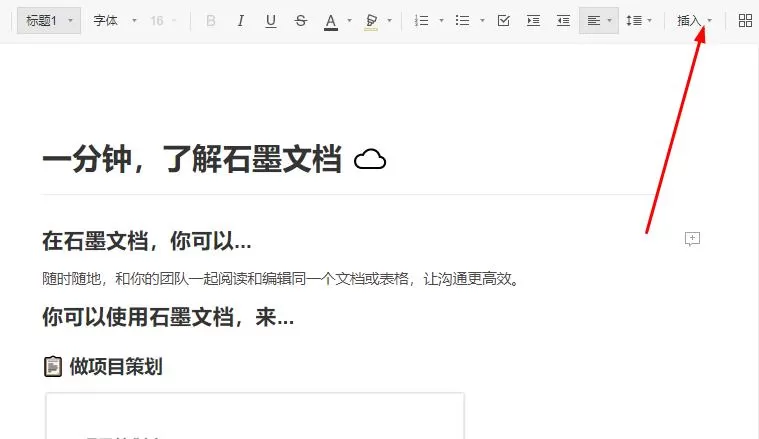Toggle strikethrough formatting
Screen dimensions: 759x439
pyautogui.click(x=301, y=21)
